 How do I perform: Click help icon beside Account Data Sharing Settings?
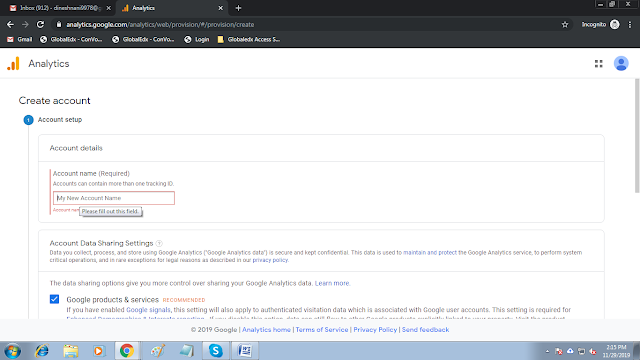(x=159, y=243)
